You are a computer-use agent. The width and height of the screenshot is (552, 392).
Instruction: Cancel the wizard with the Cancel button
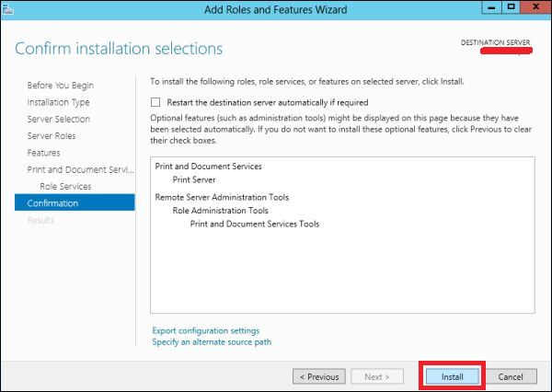click(511, 376)
